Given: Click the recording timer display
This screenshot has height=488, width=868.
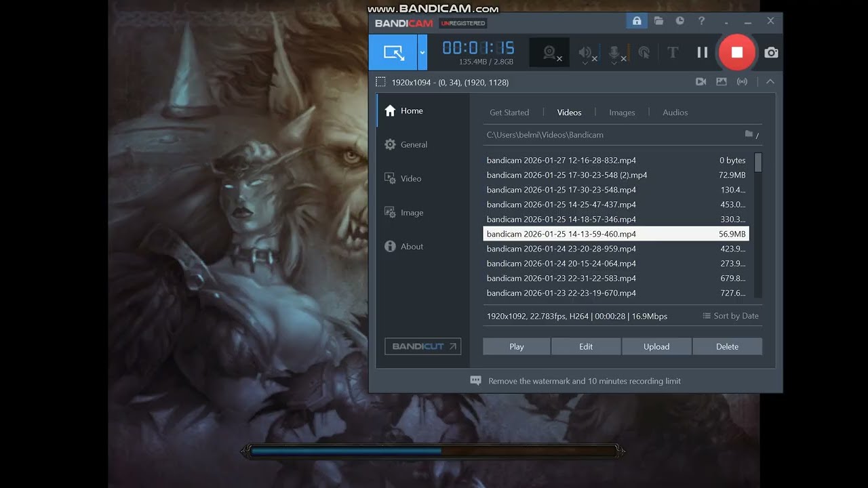Looking at the screenshot, I should (479, 47).
